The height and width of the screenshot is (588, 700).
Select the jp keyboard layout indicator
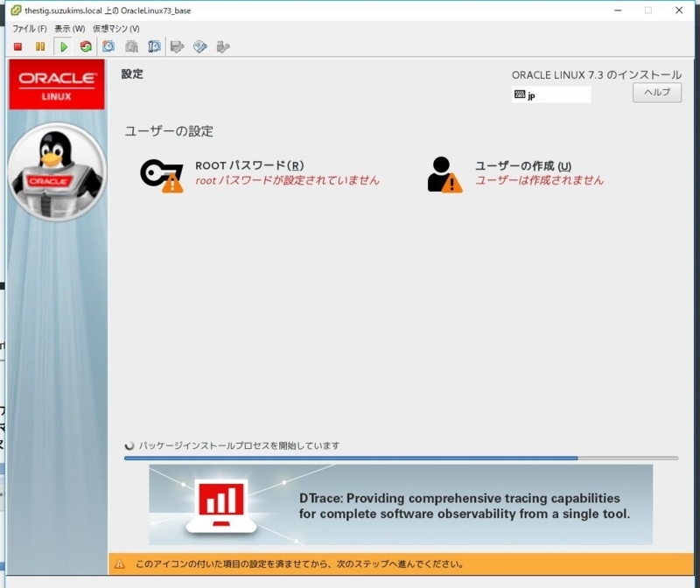(x=551, y=94)
